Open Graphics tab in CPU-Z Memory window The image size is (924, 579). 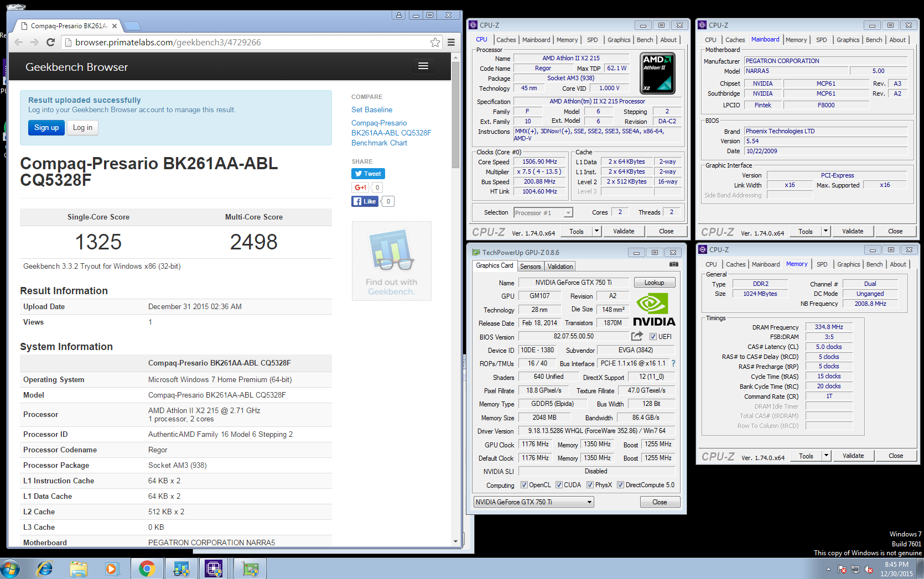coord(848,264)
